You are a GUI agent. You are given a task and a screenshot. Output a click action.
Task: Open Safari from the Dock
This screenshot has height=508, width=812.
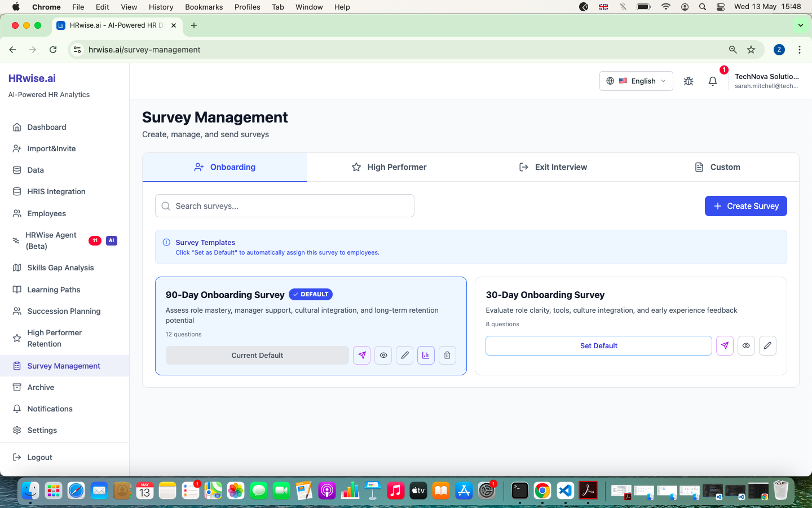pyautogui.click(x=76, y=491)
